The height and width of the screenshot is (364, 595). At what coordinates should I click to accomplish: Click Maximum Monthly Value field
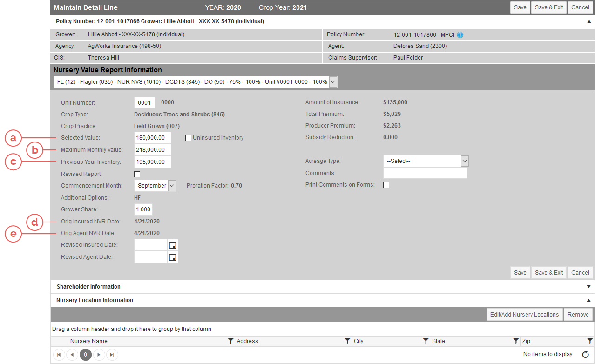[153, 150]
